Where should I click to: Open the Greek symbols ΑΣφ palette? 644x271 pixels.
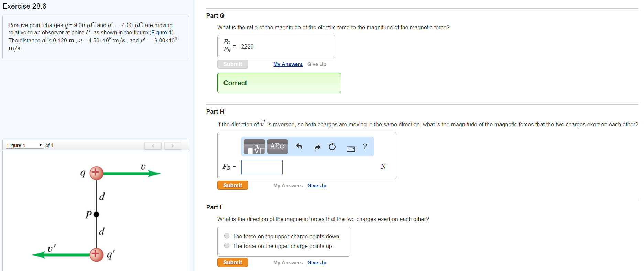pyautogui.click(x=277, y=146)
